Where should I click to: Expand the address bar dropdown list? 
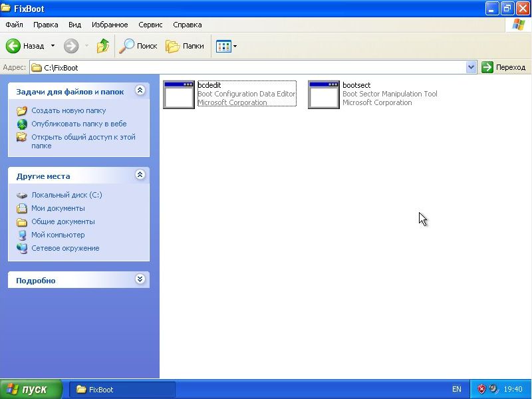click(471, 67)
